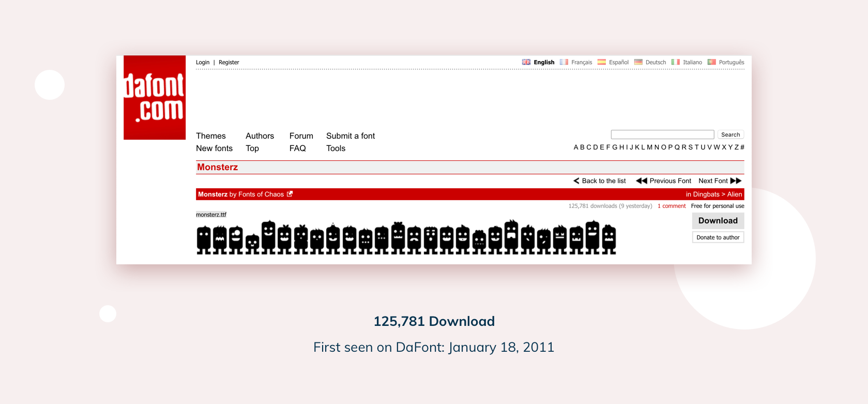
Task: Open the Authors menu item
Action: 260,136
